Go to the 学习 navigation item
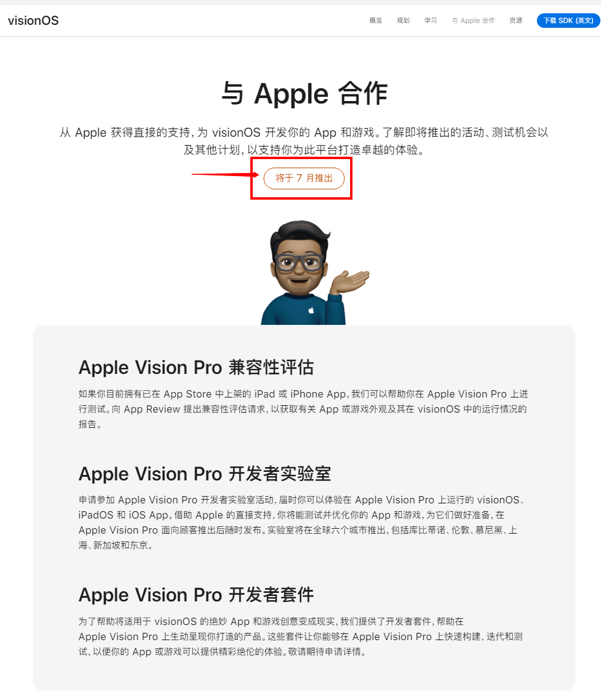This screenshot has height=700, width=601. pyautogui.click(x=430, y=21)
